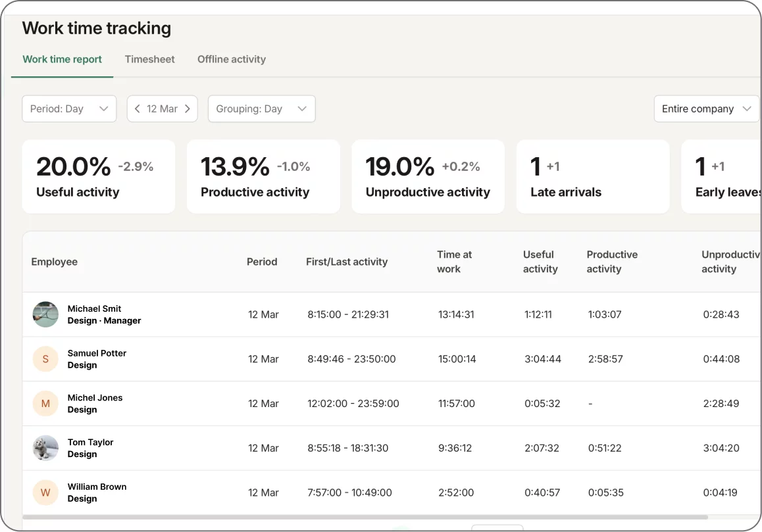This screenshot has width=762, height=532.
Task: Sort by Time at work column header
Action: tap(455, 262)
